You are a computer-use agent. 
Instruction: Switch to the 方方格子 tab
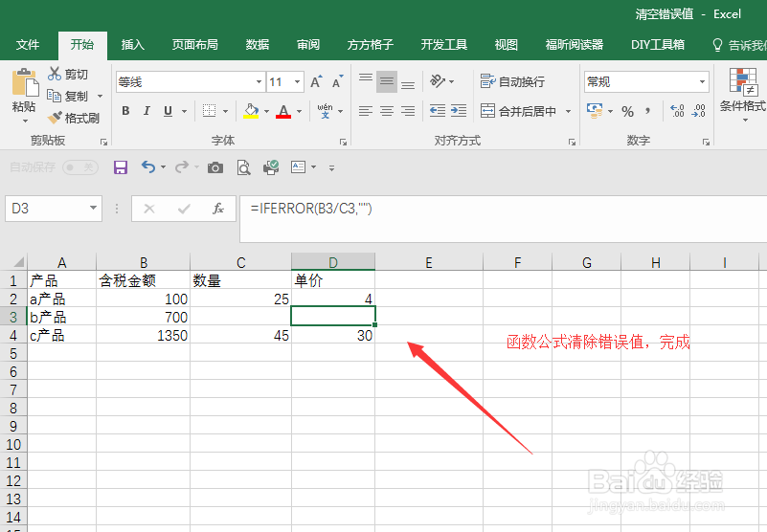[x=371, y=45]
